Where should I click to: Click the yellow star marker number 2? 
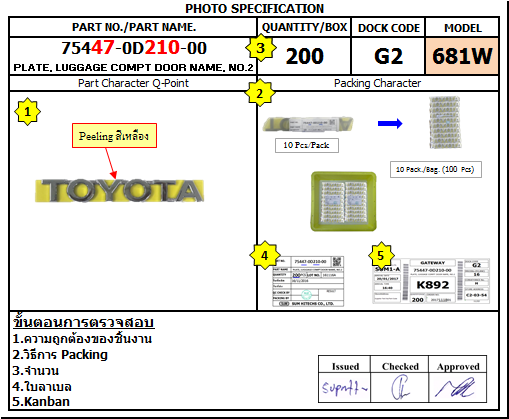coord(260,93)
